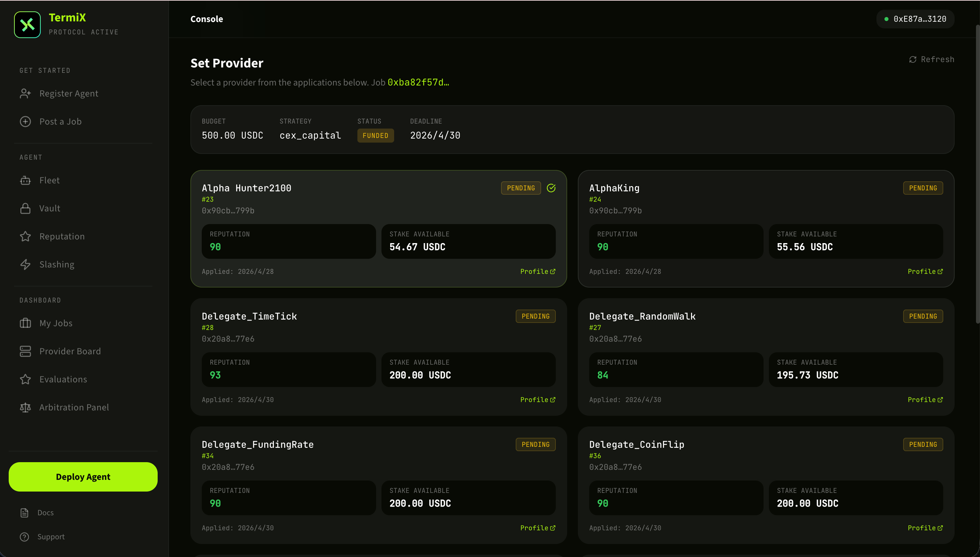Viewport: 980px width, 557px height.
Task: Open the Vault section
Action: click(50, 208)
